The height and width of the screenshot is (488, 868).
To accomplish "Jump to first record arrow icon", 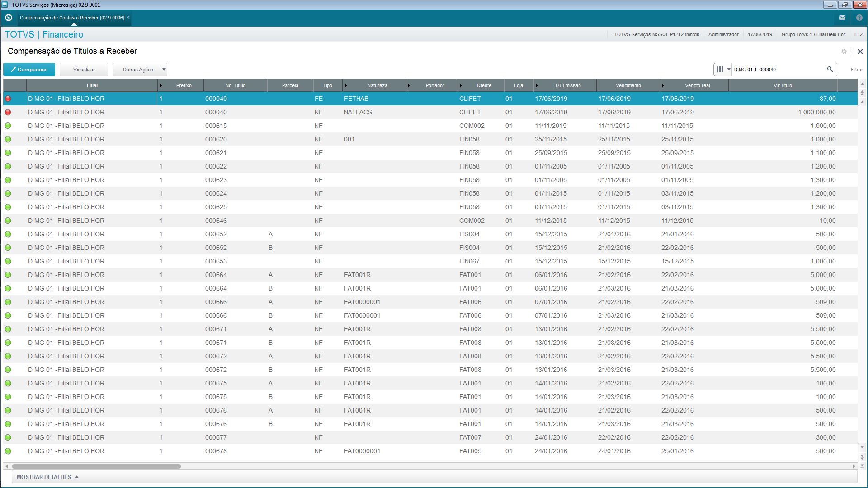I will (862, 84).
